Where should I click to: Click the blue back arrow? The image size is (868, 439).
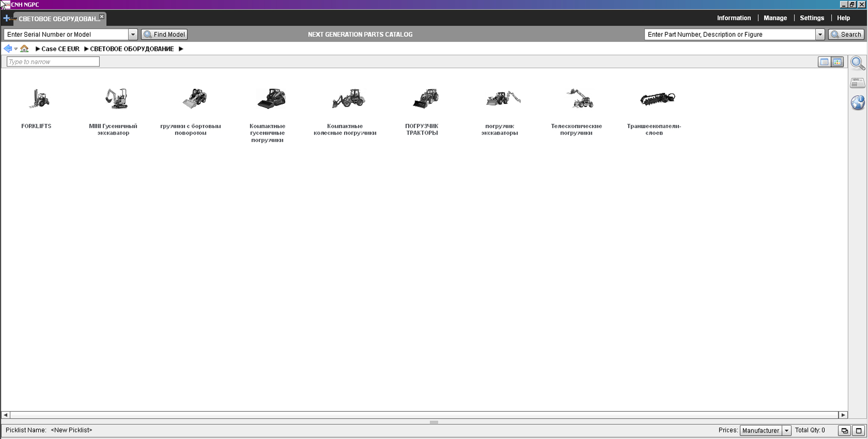pos(7,49)
